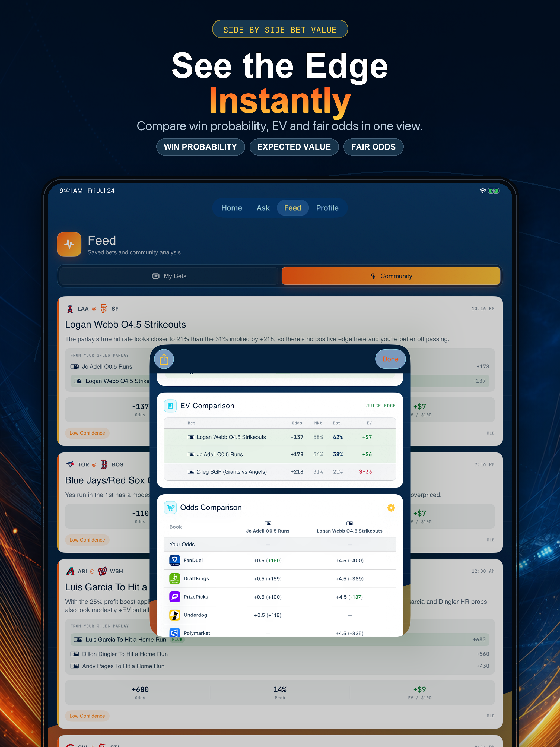Image resolution: width=560 pixels, height=747 pixels.
Task: Tap the Diamondbacks ARI logo
Action: [70, 571]
